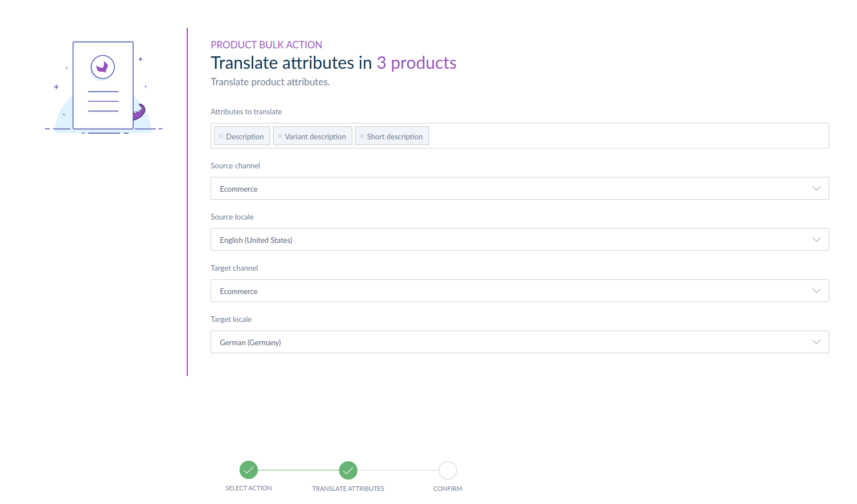Remove the Variant description tag
857x504 pixels.
coord(280,137)
